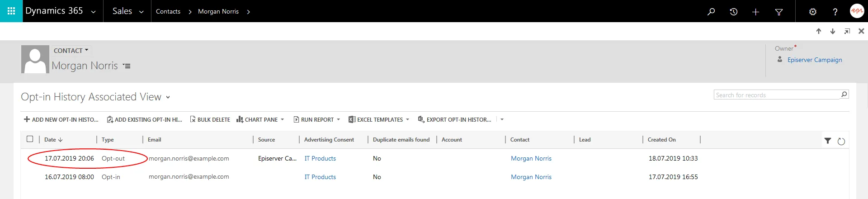Click Bulk Delete command
The height and width of the screenshot is (199, 868).
(210, 119)
